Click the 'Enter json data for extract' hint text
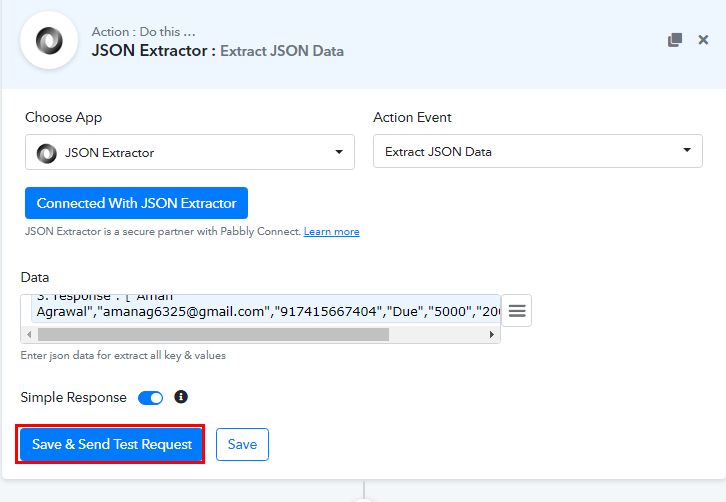 [x=123, y=355]
